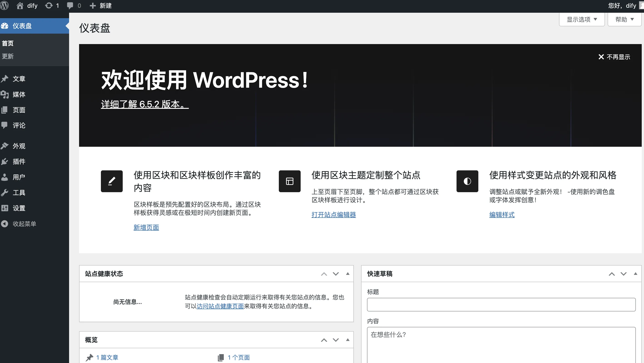Click 访问站点健康页面 link
The width and height of the screenshot is (644, 363).
220,306
